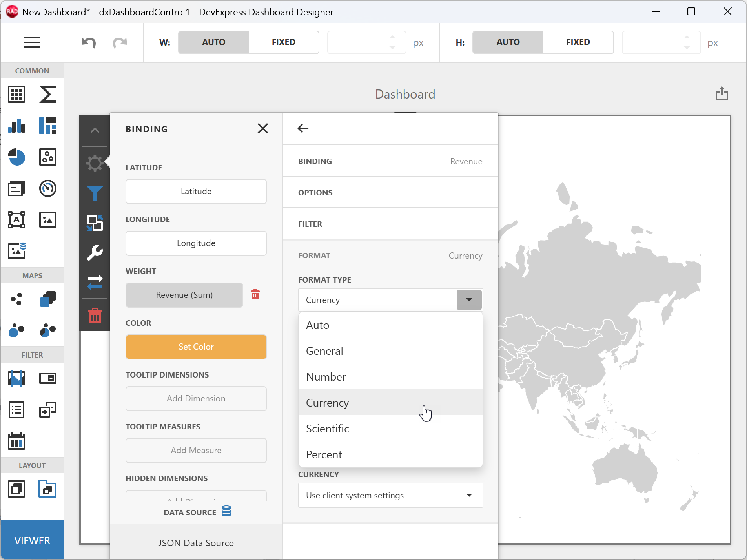Add a Grid item from toolbox
Image resolution: width=747 pixels, height=560 pixels.
pyautogui.click(x=16, y=94)
